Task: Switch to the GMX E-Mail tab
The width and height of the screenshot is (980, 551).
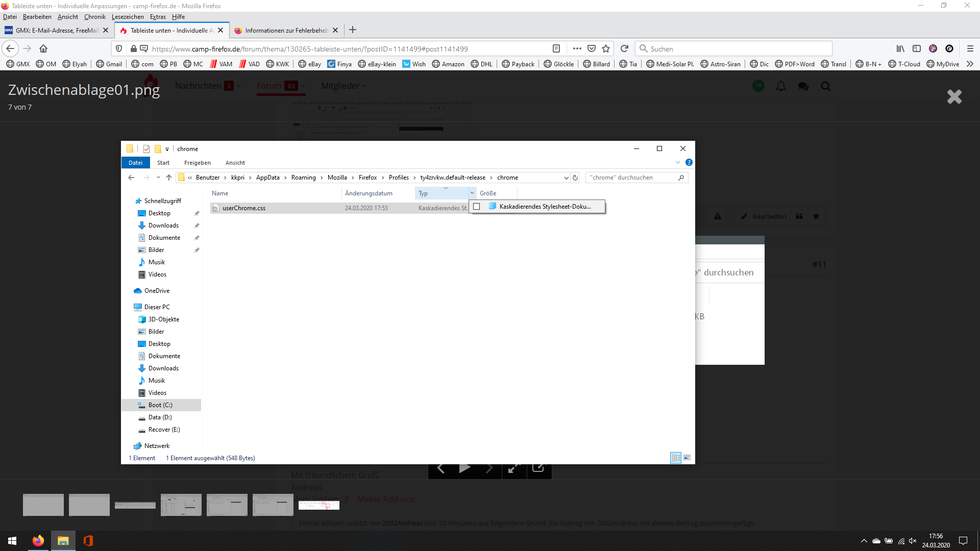Action: point(56,30)
